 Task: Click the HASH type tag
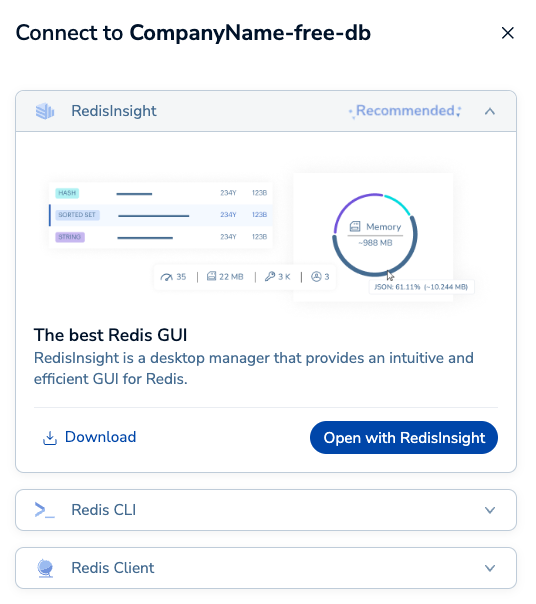67,193
